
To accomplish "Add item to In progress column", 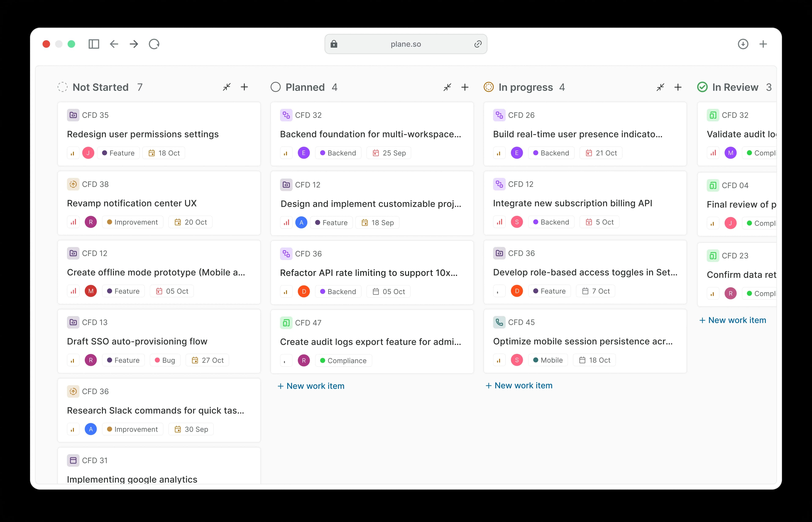I will [678, 87].
